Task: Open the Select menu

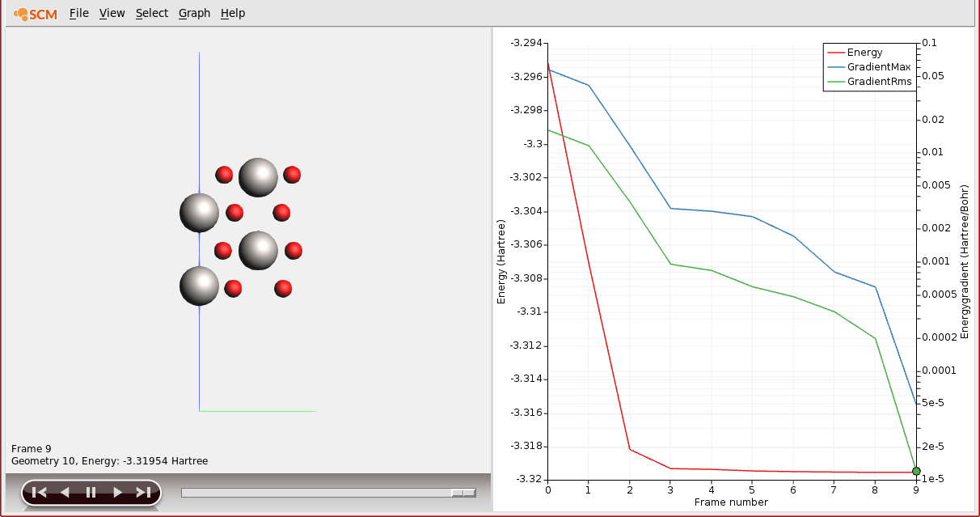Action: 151,13
